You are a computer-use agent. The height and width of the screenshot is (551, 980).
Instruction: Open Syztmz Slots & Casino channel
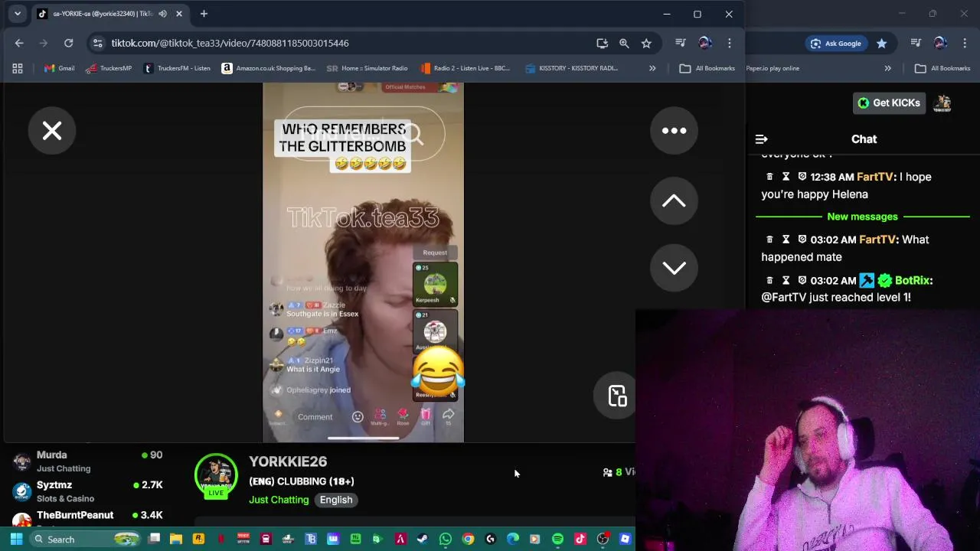click(88, 491)
